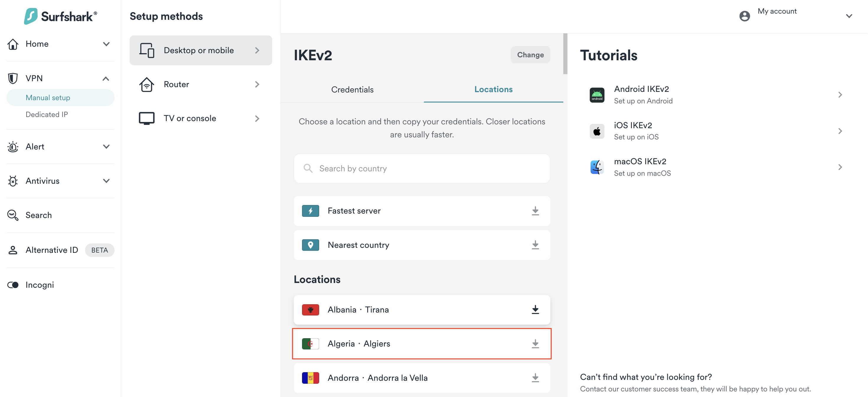Screen dimensions: 868x397
Task: Download the Algeria Algiers configuration
Action: pos(535,344)
